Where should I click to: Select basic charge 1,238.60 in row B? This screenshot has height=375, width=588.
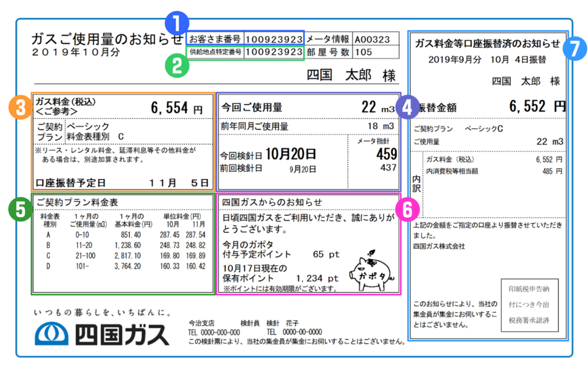pyautogui.click(x=128, y=246)
